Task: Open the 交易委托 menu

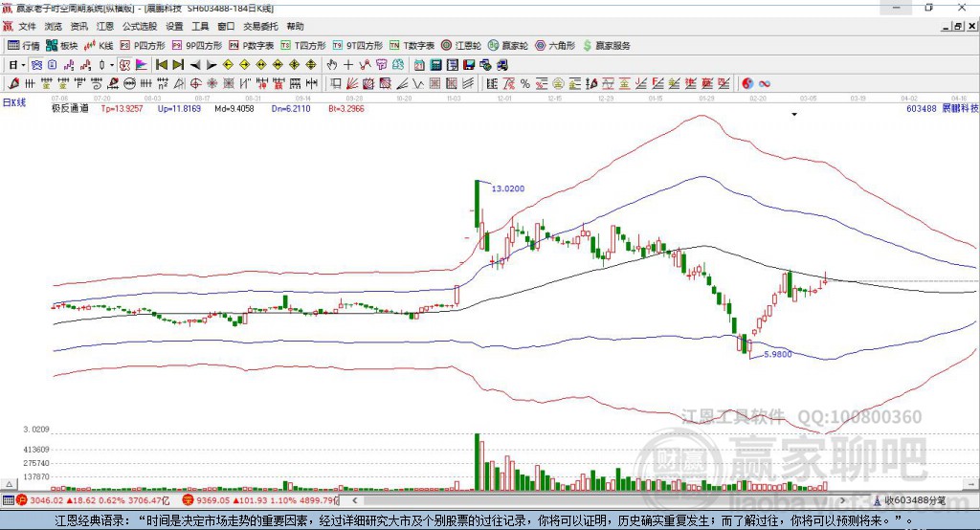Action: click(x=260, y=26)
